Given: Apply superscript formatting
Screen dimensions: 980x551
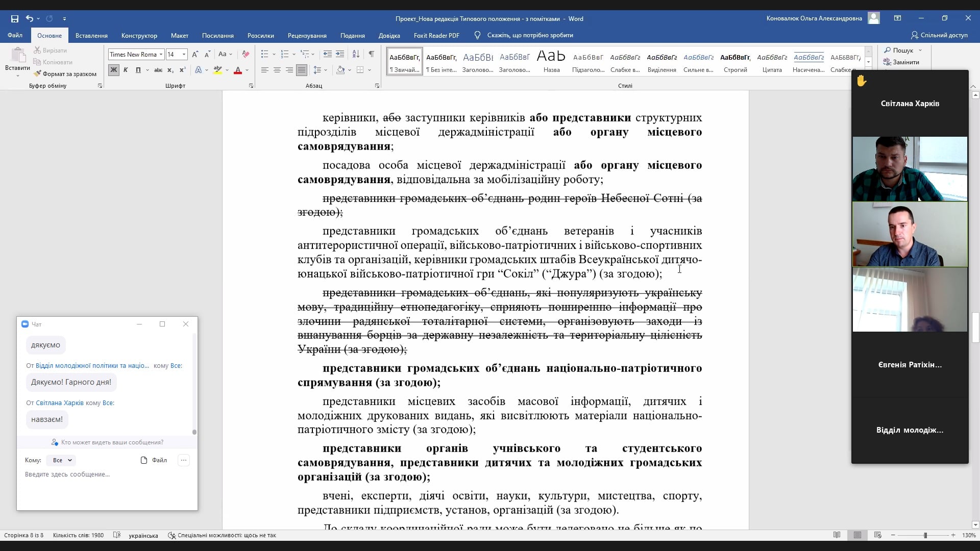Looking at the screenshot, I should point(182,70).
